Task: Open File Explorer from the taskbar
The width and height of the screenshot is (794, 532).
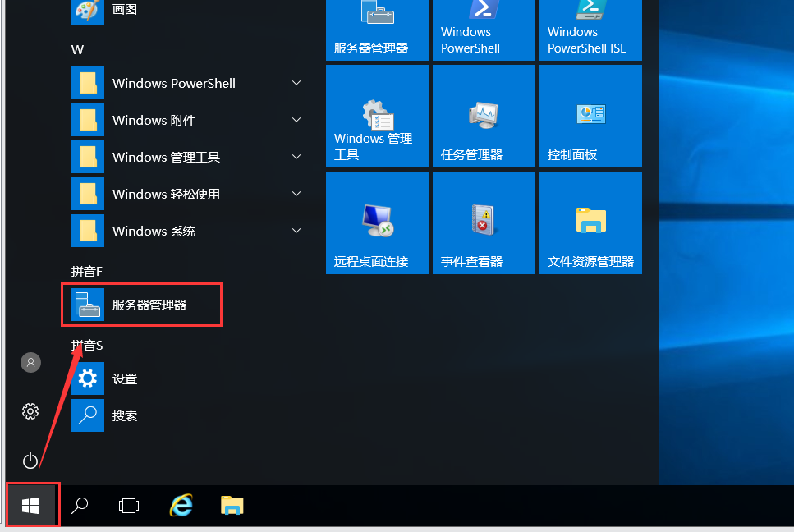Action: 232,505
